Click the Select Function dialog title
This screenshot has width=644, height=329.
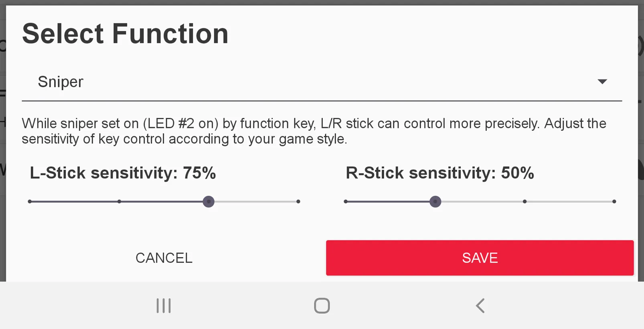pyautogui.click(x=125, y=34)
